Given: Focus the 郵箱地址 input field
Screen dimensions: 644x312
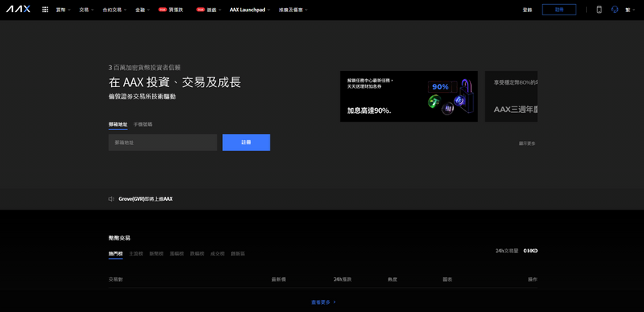Looking at the screenshot, I should coord(163,142).
